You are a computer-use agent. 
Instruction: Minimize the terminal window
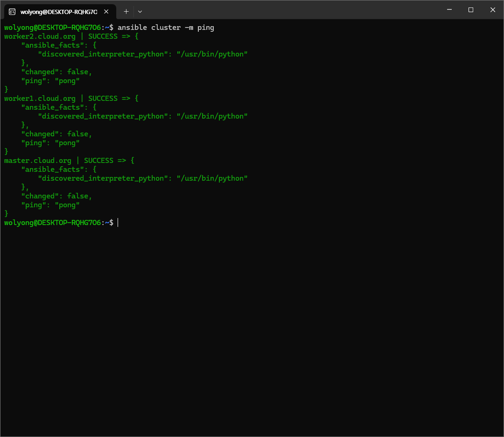pyautogui.click(x=449, y=10)
